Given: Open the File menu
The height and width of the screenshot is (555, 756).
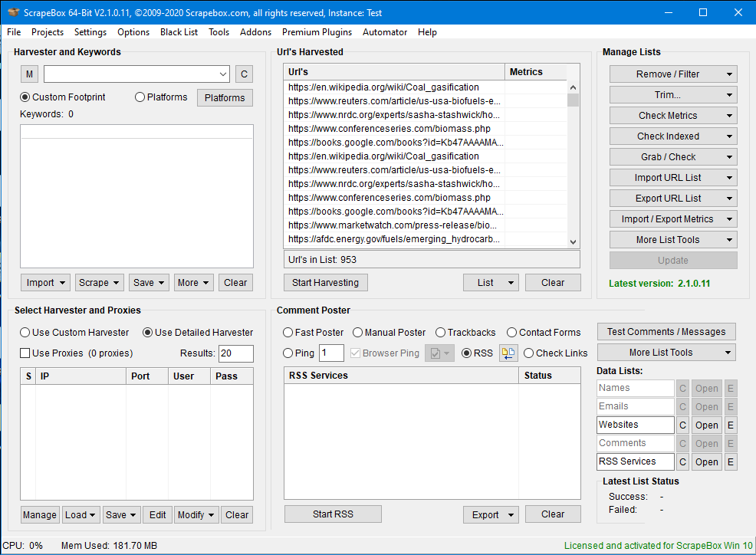Looking at the screenshot, I should pos(14,32).
